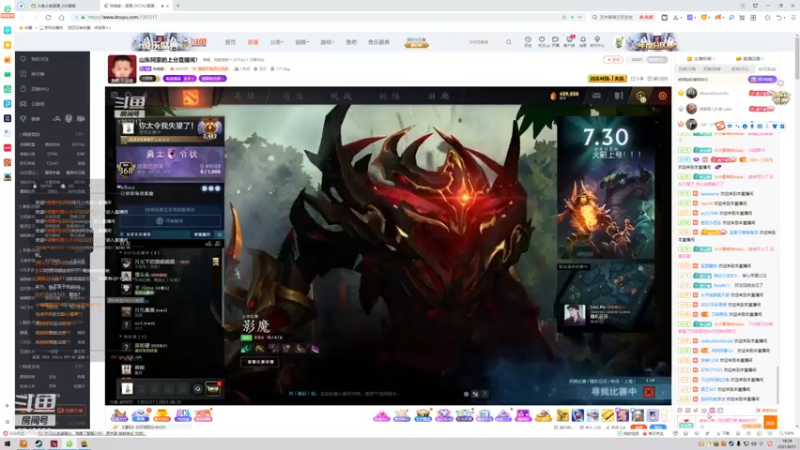Cancel match search with red X
Viewport: 800px width, 450px height.
coord(649,392)
